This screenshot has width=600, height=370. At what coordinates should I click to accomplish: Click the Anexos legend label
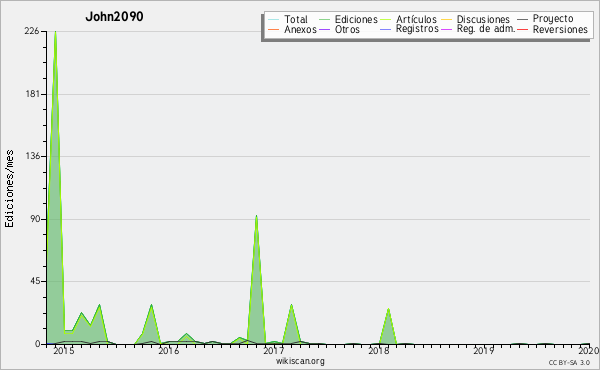[x=300, y=29]
